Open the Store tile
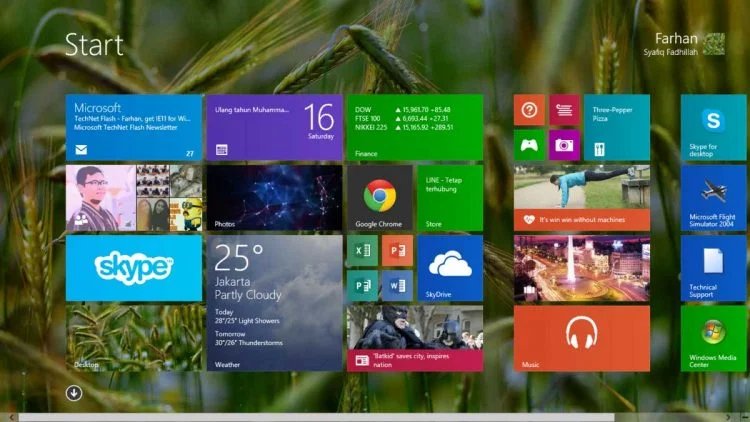The height and width of the screenshot is (422, 750). pyautogui.click(x=450, y=198)
